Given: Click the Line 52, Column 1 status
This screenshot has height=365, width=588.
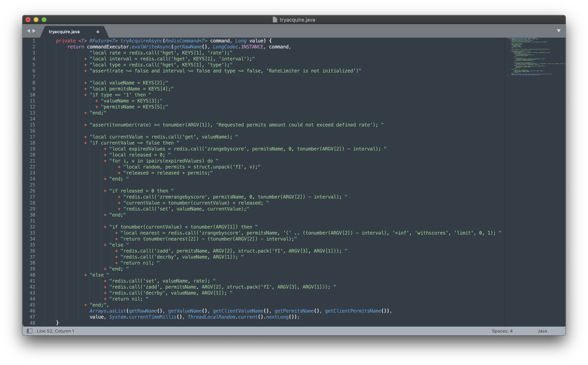Looking at the screenshot, I should (x=55, y=331).
